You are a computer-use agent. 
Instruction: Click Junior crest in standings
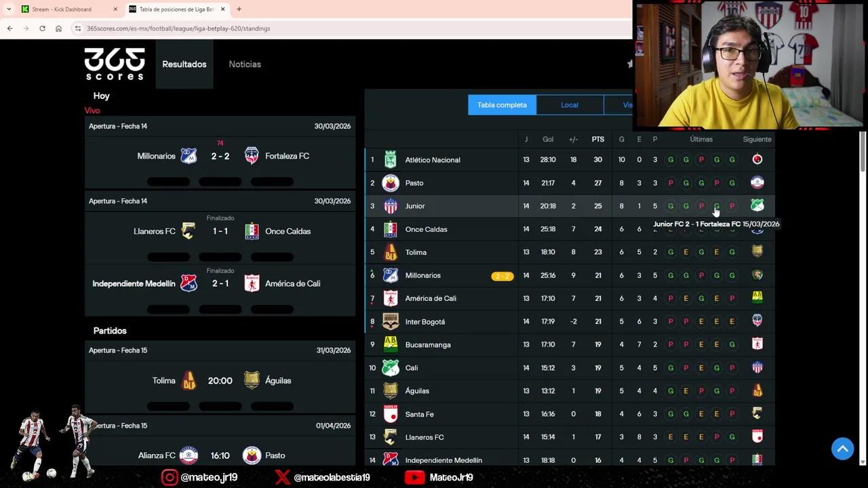coord(391,206)
